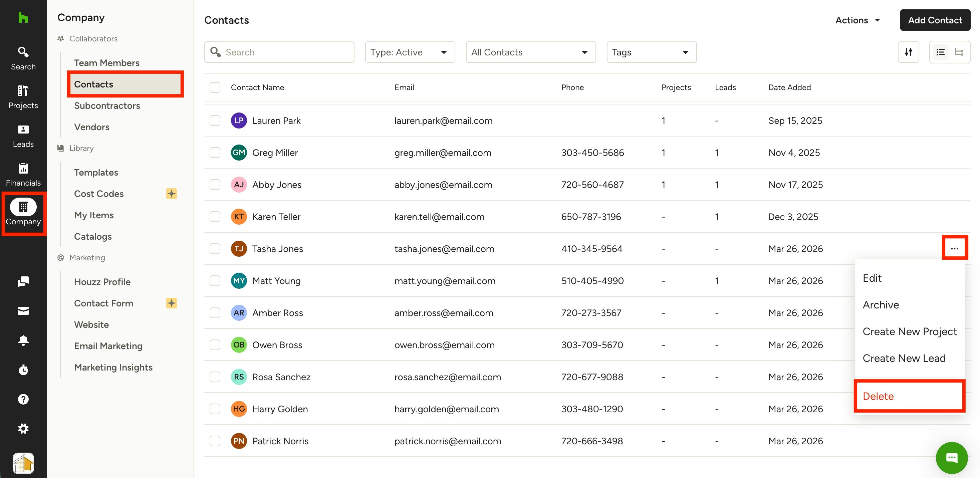The image size is (980, 478).
Task: Choose Edit from the context menu
Action: (910, 278)
